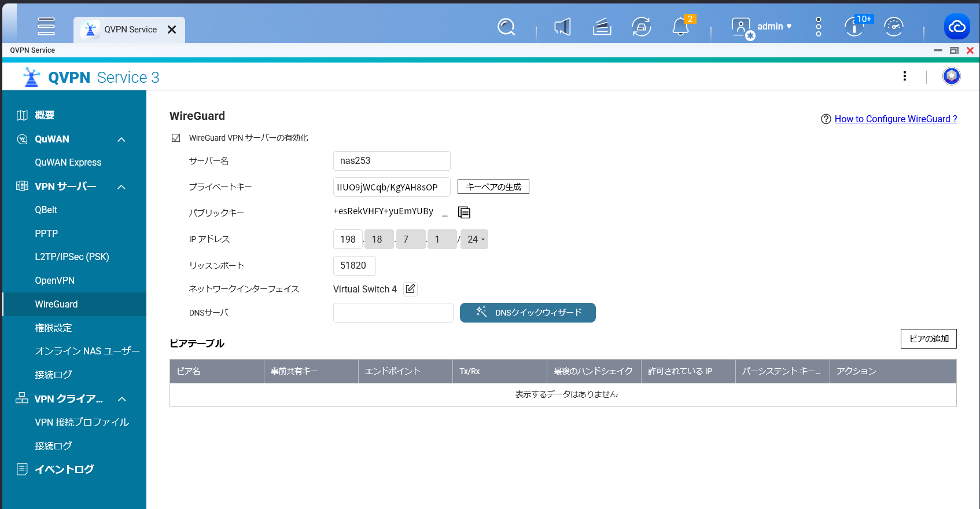Viewport: 980px width, 509px height.
Task: Collapse the QuWAN sidebar section
Action: pos(121,139)
